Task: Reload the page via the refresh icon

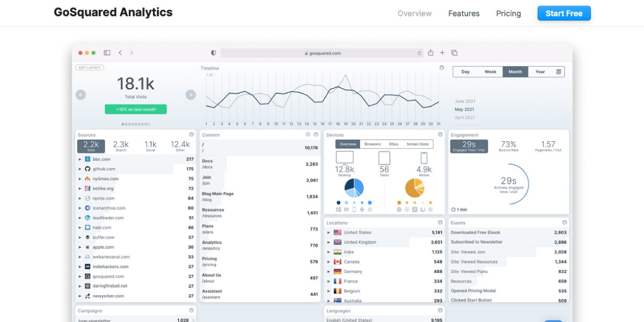Action: (420, 53)
